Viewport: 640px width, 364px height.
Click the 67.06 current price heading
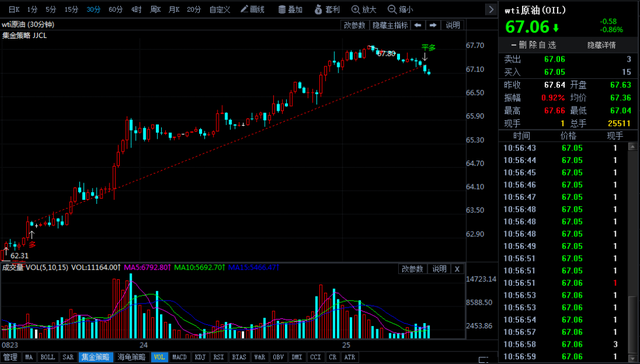coord(527,27)
